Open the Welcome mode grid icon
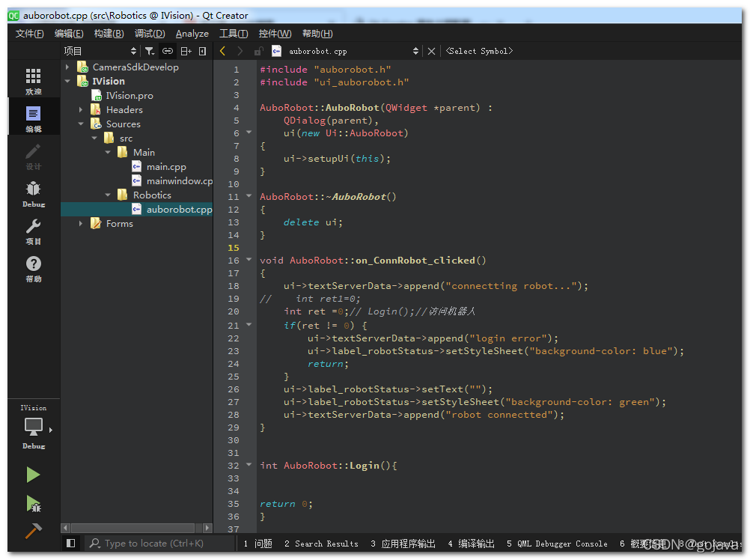This screenshot has height=560, width=750. point(33,76)
